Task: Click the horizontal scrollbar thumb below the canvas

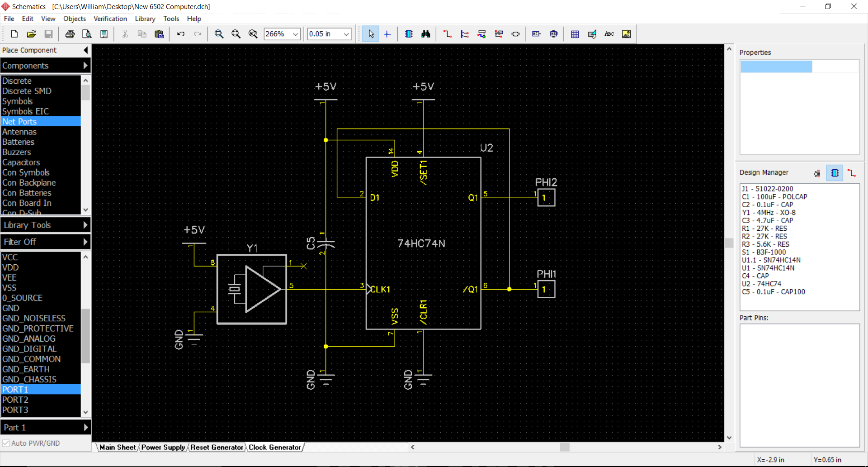Action: pos(565,447)
